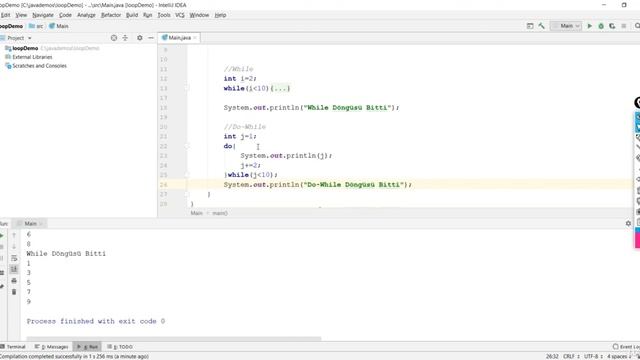Open Project panel gear settings

pos(140,38)
